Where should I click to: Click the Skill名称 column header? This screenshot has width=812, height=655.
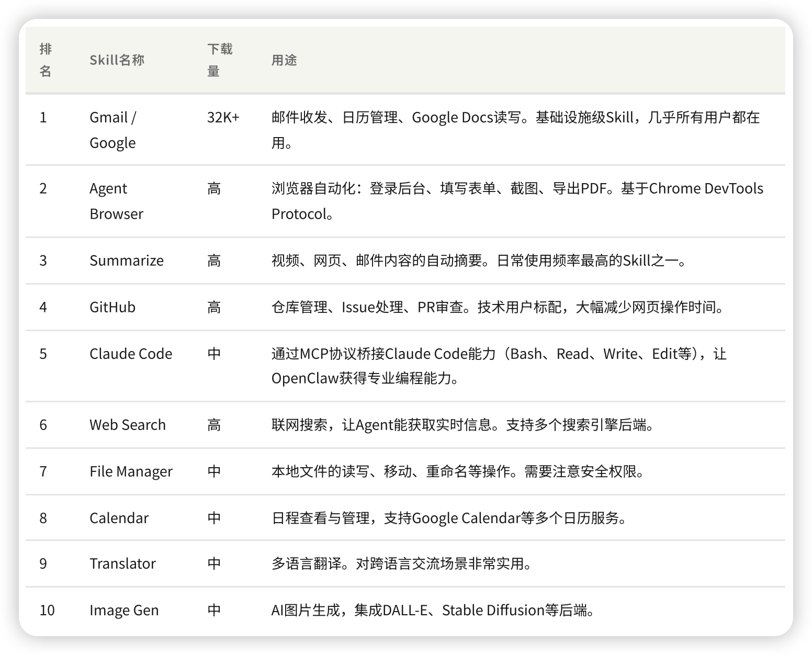pyautogui.click(x=116, y=60)
